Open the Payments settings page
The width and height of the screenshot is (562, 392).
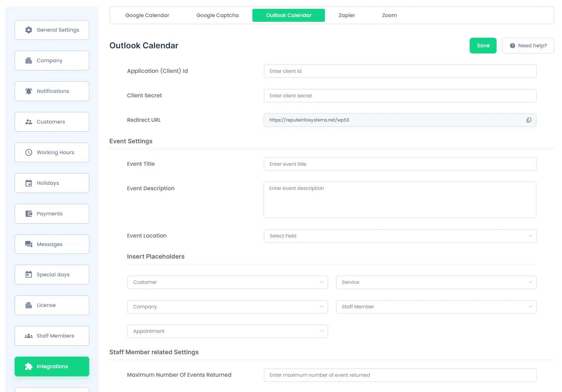point(52,214)
